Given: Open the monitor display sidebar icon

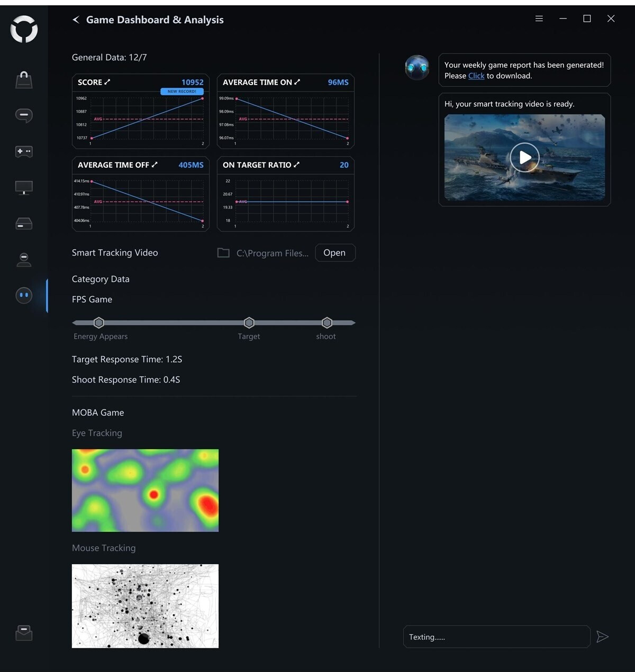Looking at the screenshot, I should pos(24,187).
